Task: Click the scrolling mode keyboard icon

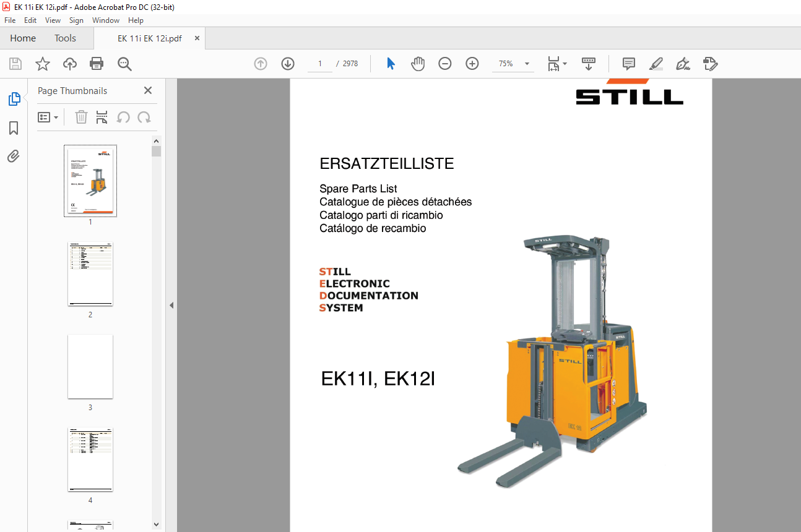Action: click(589, 64)
